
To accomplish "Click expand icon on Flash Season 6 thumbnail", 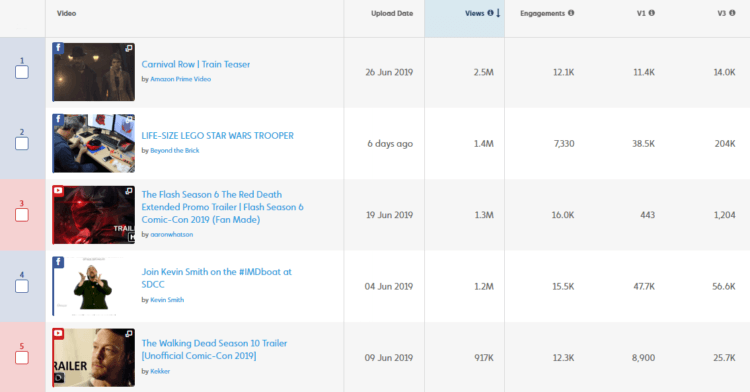I will point(129,191).
